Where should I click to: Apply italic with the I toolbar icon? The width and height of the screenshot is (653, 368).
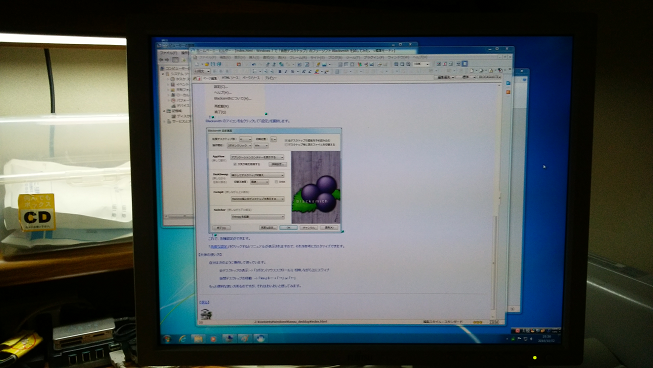tap(286, 72)
